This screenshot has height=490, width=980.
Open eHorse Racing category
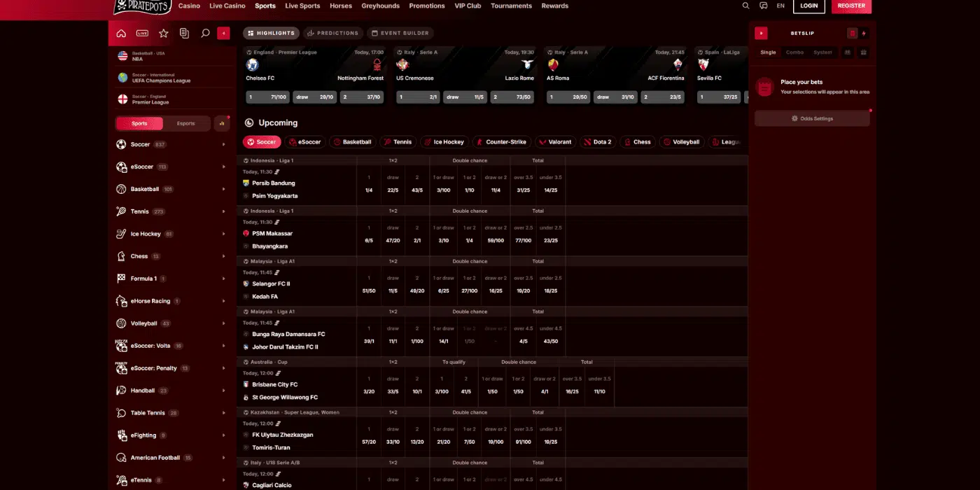(x=171, y=301)
